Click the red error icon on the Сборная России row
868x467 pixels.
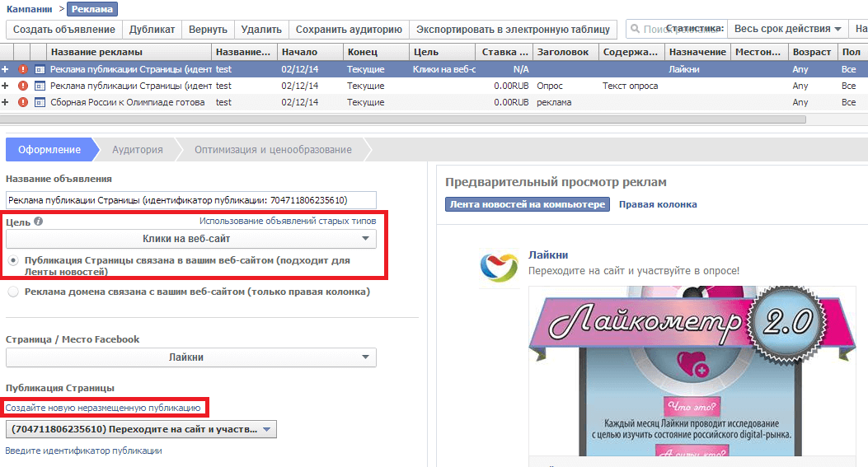pyautogui.click(x=23, y=103)
